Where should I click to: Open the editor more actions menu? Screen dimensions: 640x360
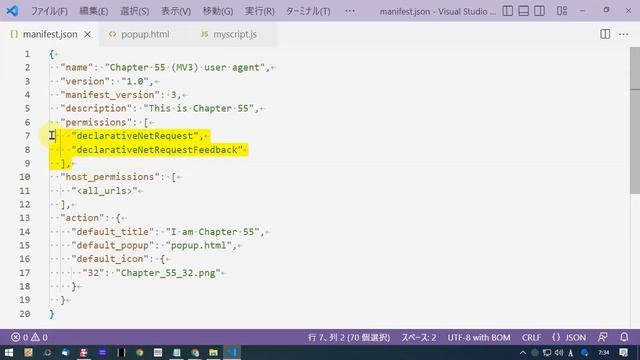(623, 34)
